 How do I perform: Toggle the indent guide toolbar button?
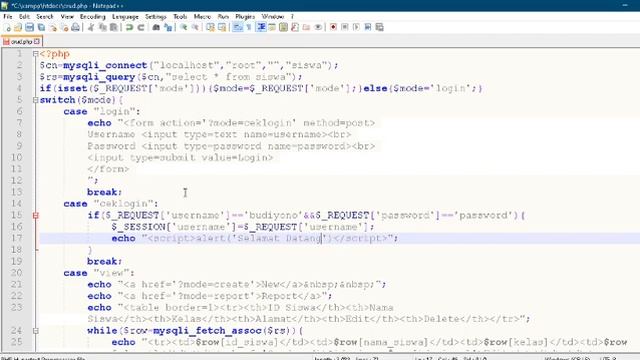[261, 27]
